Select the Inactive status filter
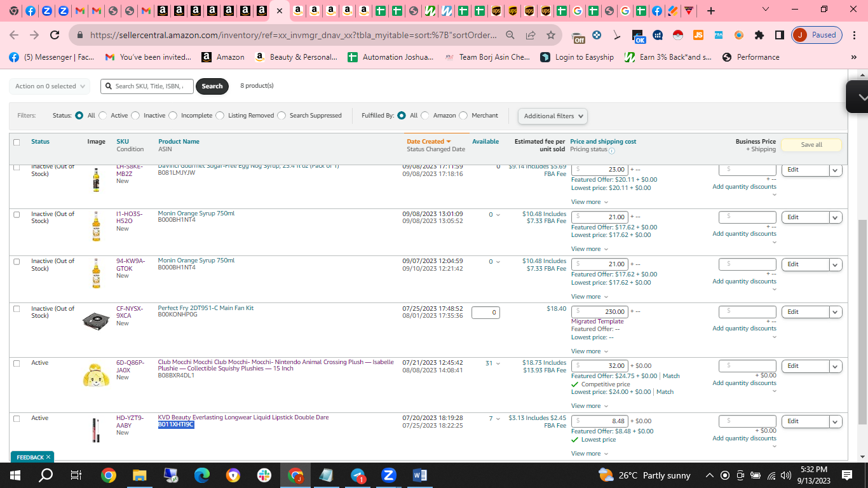Viewport: 868px width, 488px height. [x=135, y=116]
